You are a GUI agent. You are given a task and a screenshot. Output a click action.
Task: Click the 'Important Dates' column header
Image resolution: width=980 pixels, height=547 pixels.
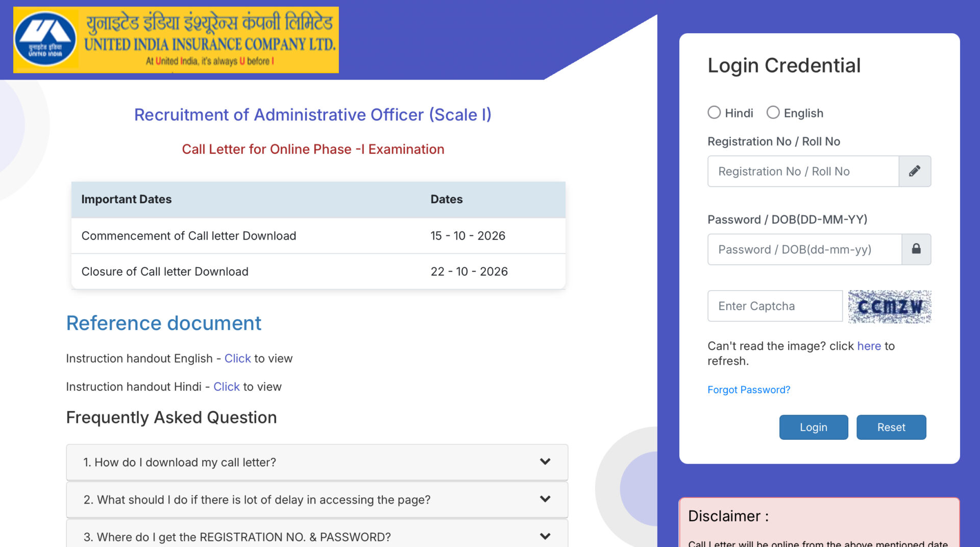(x=127, y=199)
